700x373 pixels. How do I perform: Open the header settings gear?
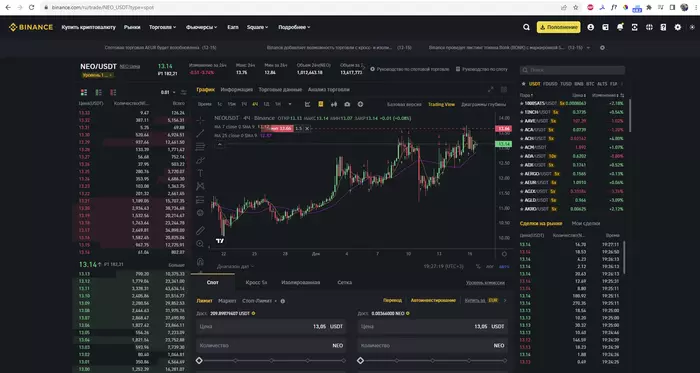tap(678, 27)
